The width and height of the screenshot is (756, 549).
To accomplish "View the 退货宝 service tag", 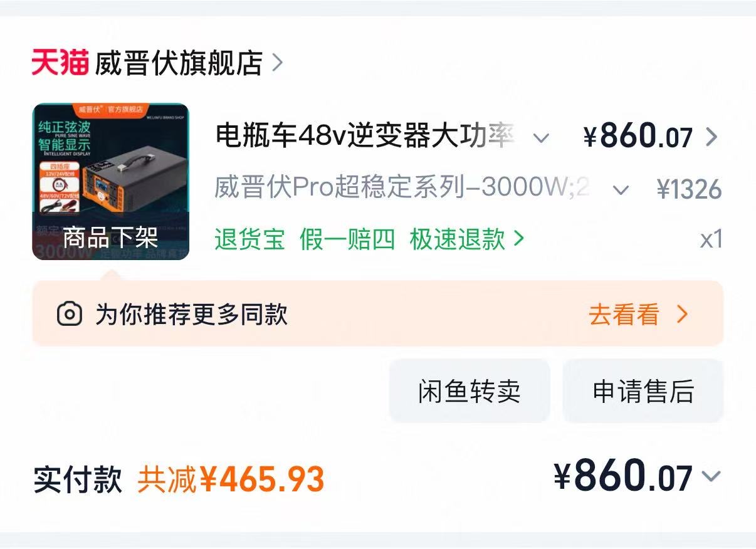I will [249, 239].
